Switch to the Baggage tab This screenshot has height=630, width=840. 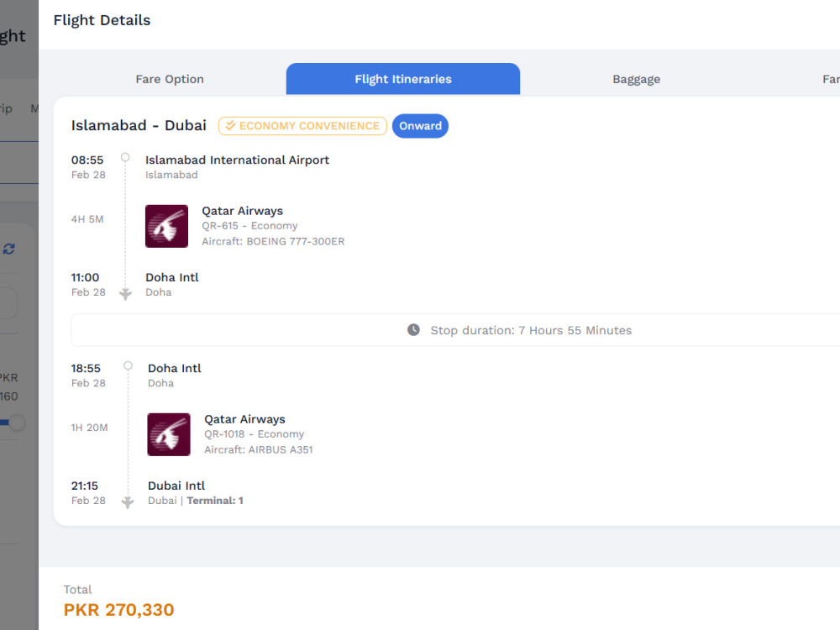click(637, 79)
